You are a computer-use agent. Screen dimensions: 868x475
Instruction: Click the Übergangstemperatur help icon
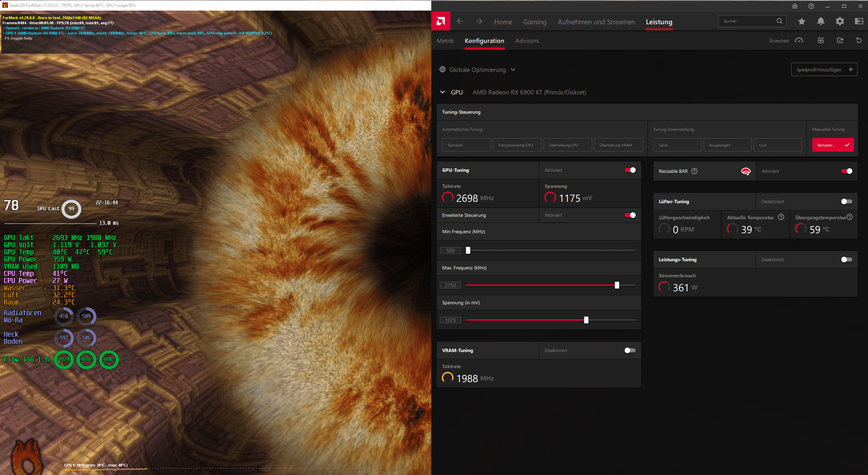click(x=850, y=217)
